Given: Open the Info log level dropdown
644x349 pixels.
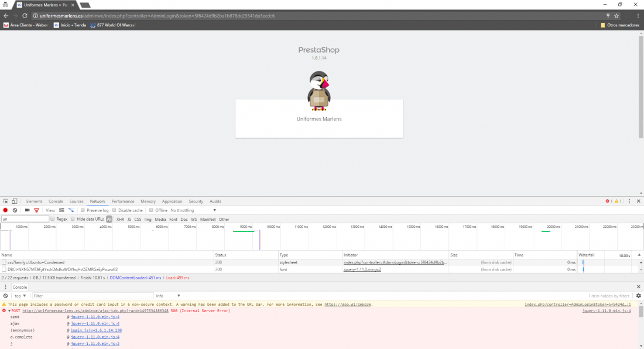Looking at the screenshot, I should pyautogui.click(x=167, y=296).
